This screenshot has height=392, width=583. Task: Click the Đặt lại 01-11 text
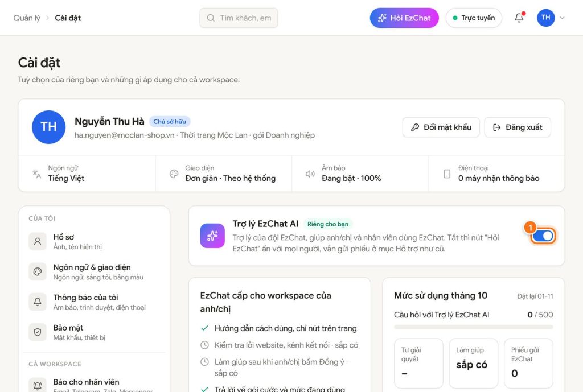click(x=535, y=296)
